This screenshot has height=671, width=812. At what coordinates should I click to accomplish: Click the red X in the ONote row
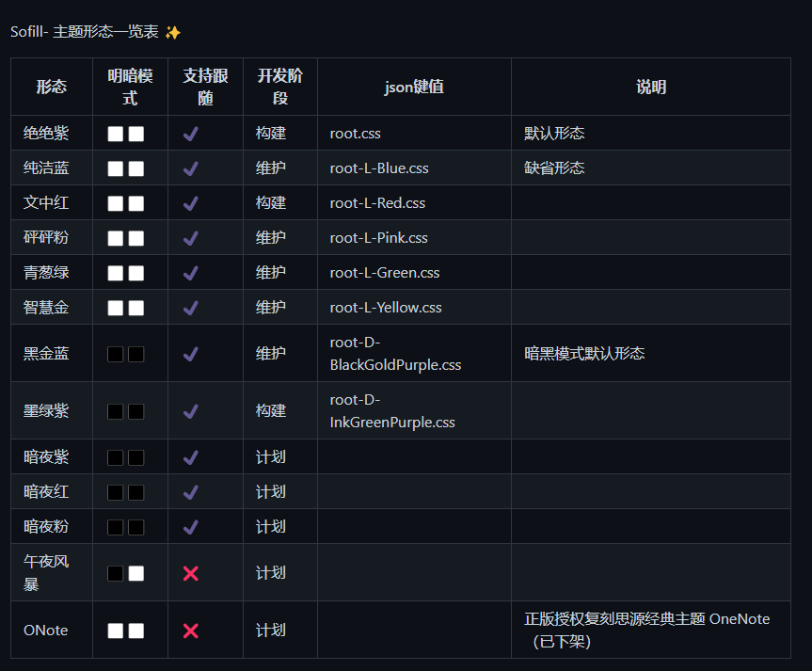point(191,631)
